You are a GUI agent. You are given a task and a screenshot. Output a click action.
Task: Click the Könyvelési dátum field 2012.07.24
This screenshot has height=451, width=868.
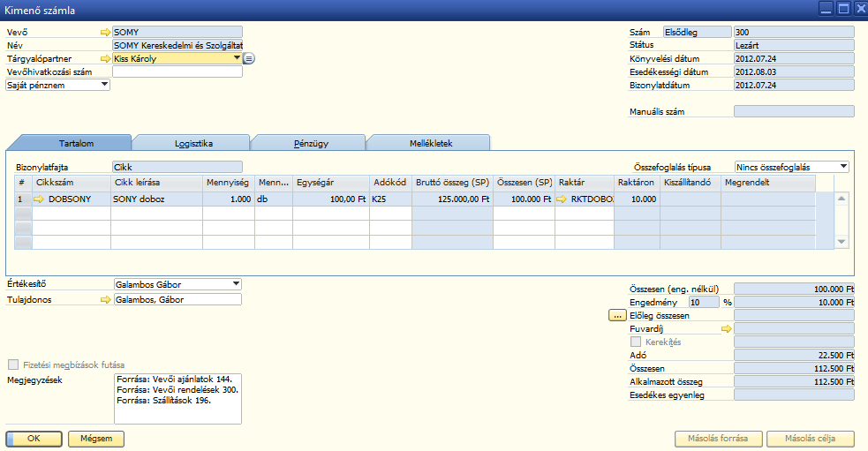point(794,58)
